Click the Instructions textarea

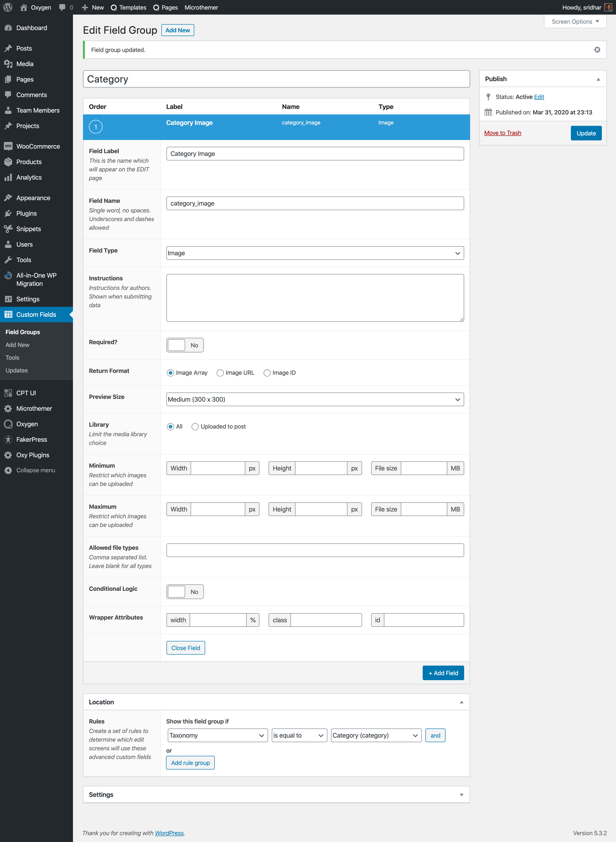(315, 298)
